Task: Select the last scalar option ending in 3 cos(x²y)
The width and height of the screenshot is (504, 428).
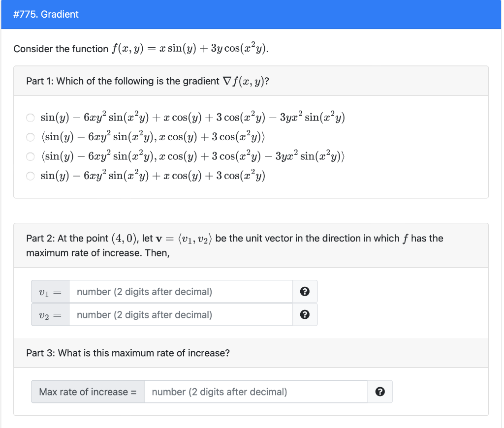Action: [30, 176]
